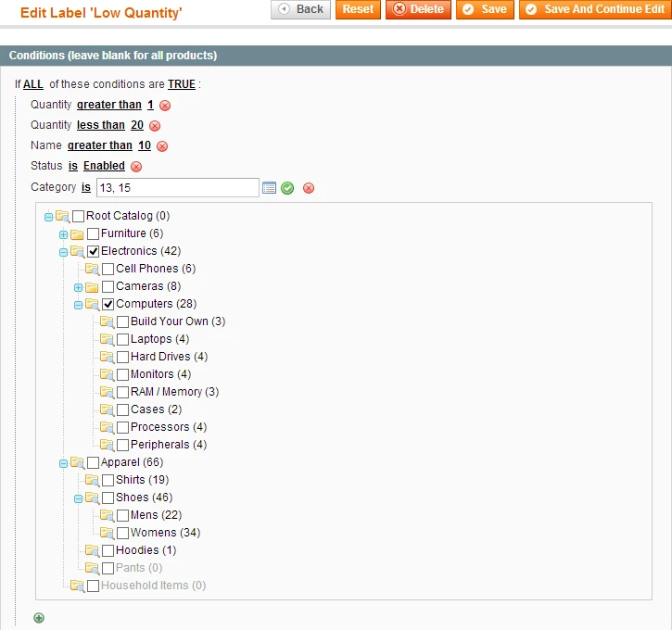Viewport: 672px width, 630px height.
Task: Remove the Status is Enabled condition
Action: (x=136, y=167)
